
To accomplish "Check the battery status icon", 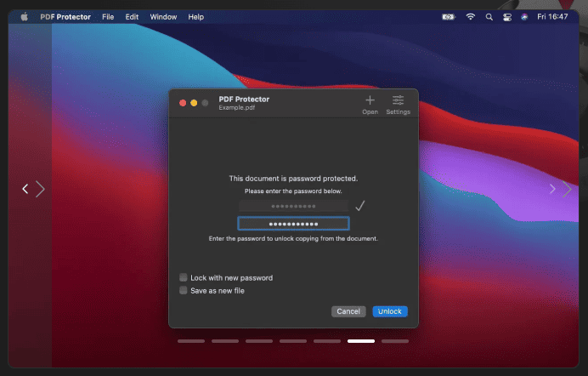I will click(448, 17).
